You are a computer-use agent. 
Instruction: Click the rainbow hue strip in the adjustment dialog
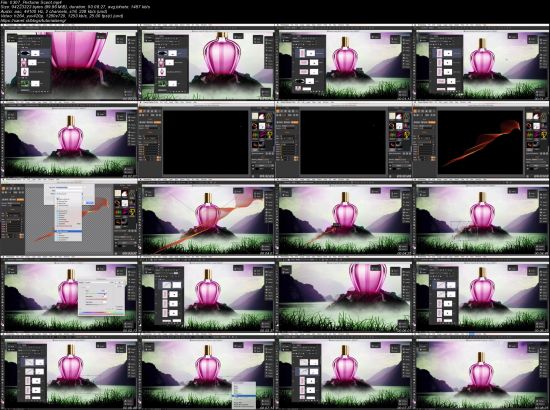point(101,313)
